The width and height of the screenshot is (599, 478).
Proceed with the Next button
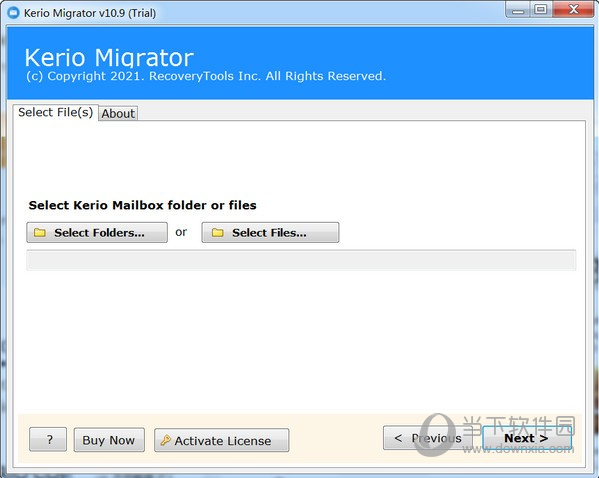(527, 438)
